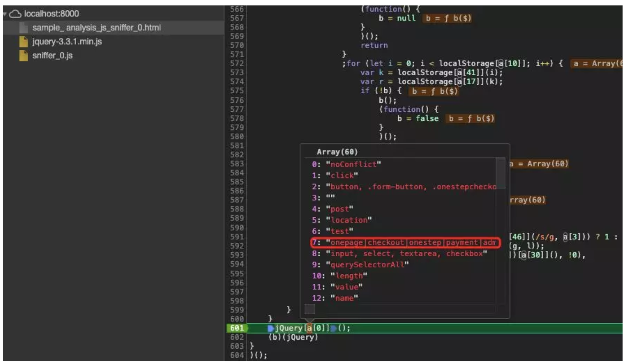The height and width of the screenshot is (364, 628).
Task: Click the 'var k = localStorage' code on line 573
Action: (431, 73)
